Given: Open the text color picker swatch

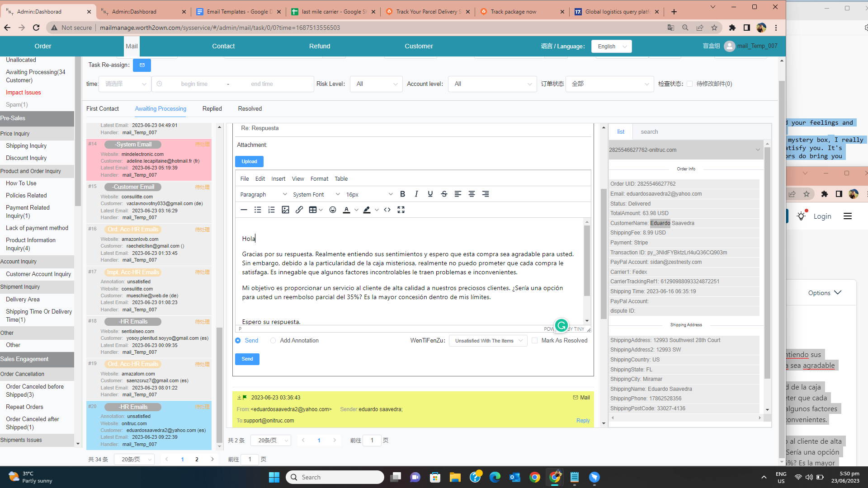Looking at the screenshot, I should click(346, 210).
